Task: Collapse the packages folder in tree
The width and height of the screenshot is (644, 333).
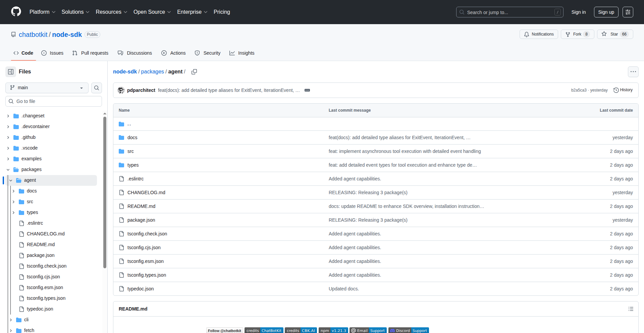Action: (x=8, y=170)
